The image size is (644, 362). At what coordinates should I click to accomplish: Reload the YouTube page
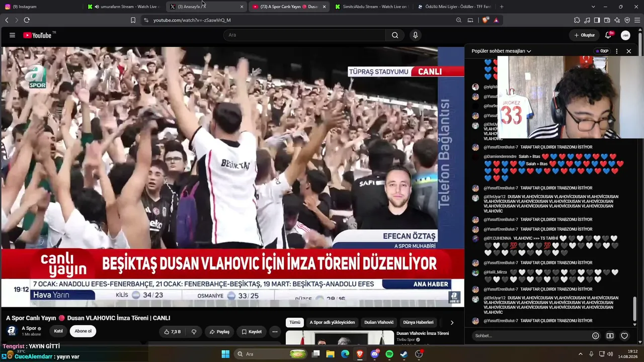[x=27, y=20]
